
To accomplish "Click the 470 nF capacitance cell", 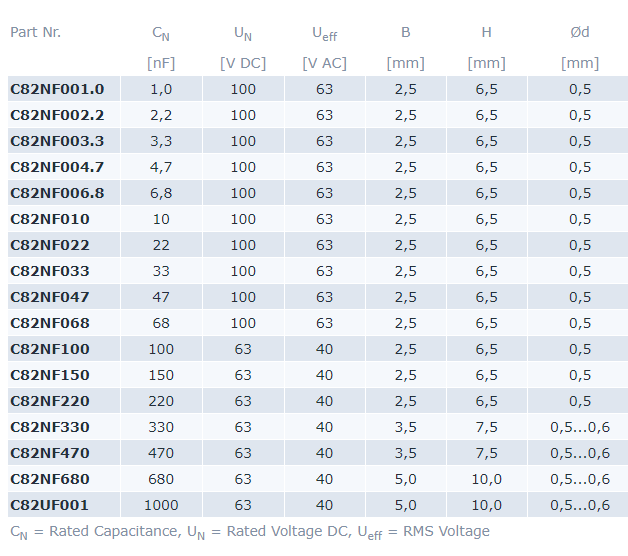I will (x=161, y=453).
